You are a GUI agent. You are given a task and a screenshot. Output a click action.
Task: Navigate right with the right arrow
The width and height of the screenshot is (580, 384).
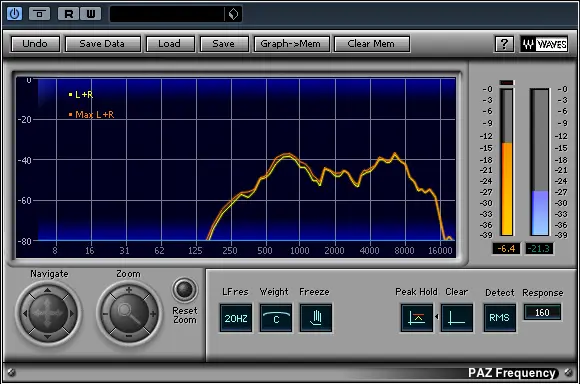pos(71,314)
